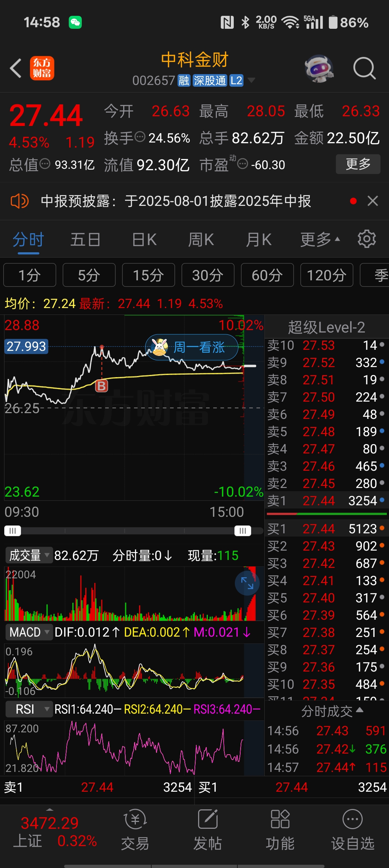This screenshot has width=389, height=868.
Task: Expand the 更多 chart period menu
Action: point(320,239)
